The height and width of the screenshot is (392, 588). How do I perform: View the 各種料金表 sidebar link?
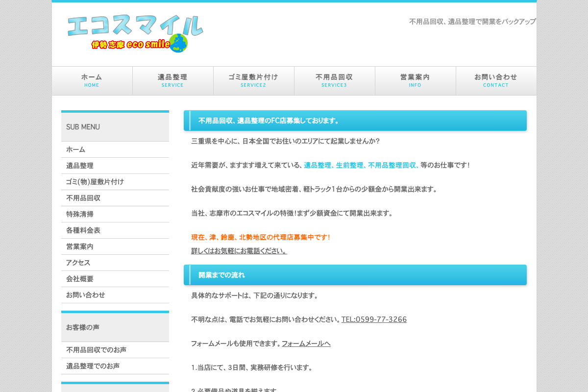[x=115, y=230]
